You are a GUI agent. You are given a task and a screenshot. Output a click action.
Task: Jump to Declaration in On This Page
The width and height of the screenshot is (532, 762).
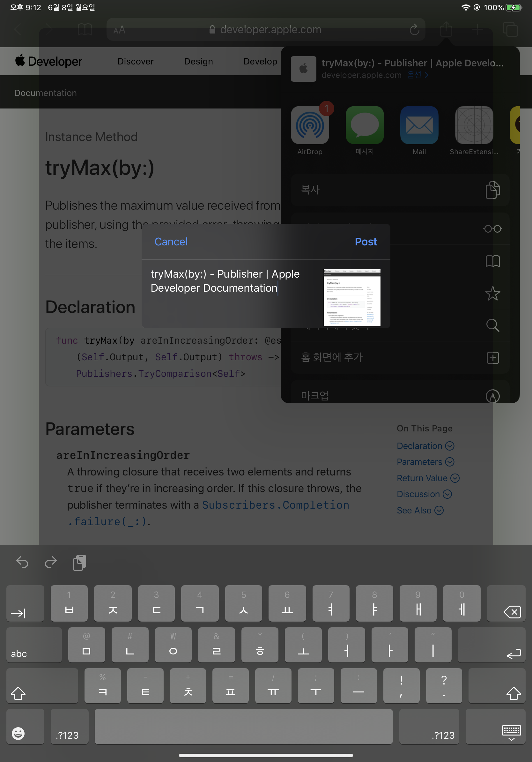click(x=425, y=446)
